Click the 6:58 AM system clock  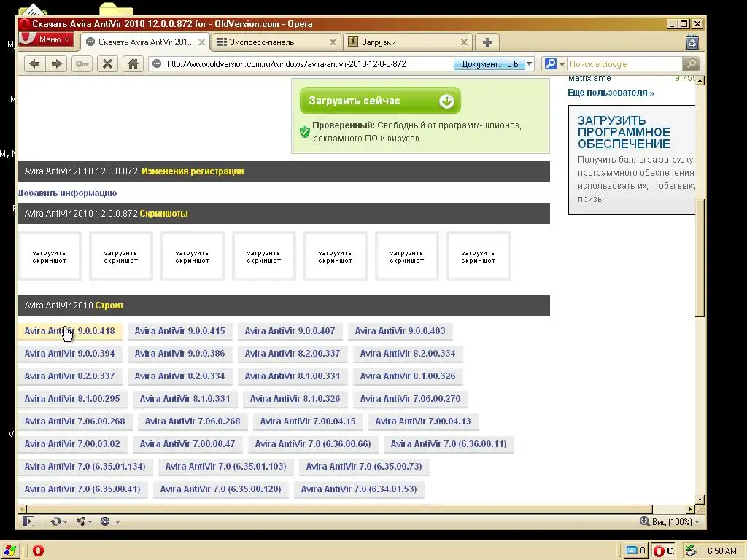coord(721,551)
